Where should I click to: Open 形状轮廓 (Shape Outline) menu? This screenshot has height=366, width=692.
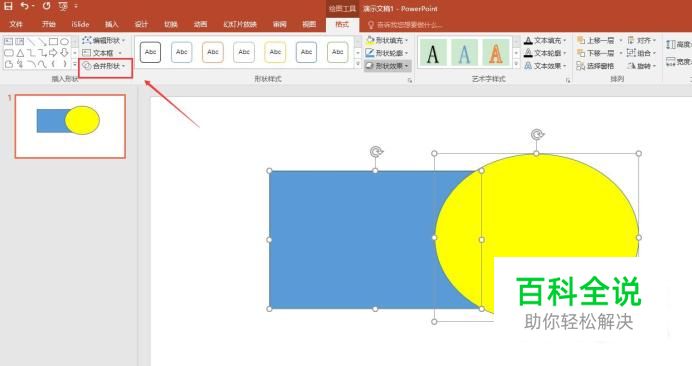(387, 53)
